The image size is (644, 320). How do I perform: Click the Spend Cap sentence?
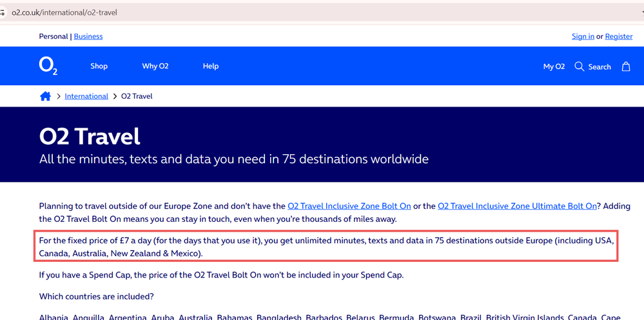221,275
